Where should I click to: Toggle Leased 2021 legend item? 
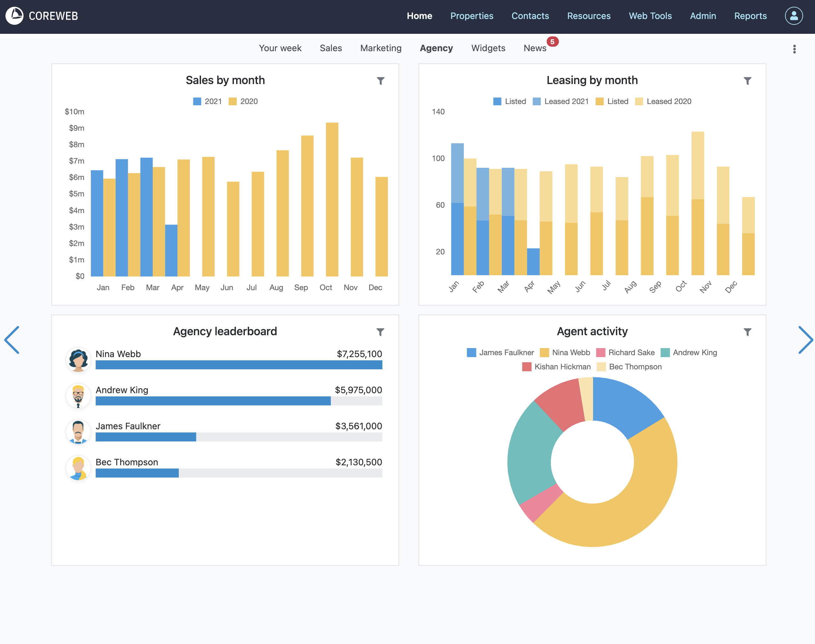click(561, 101)
